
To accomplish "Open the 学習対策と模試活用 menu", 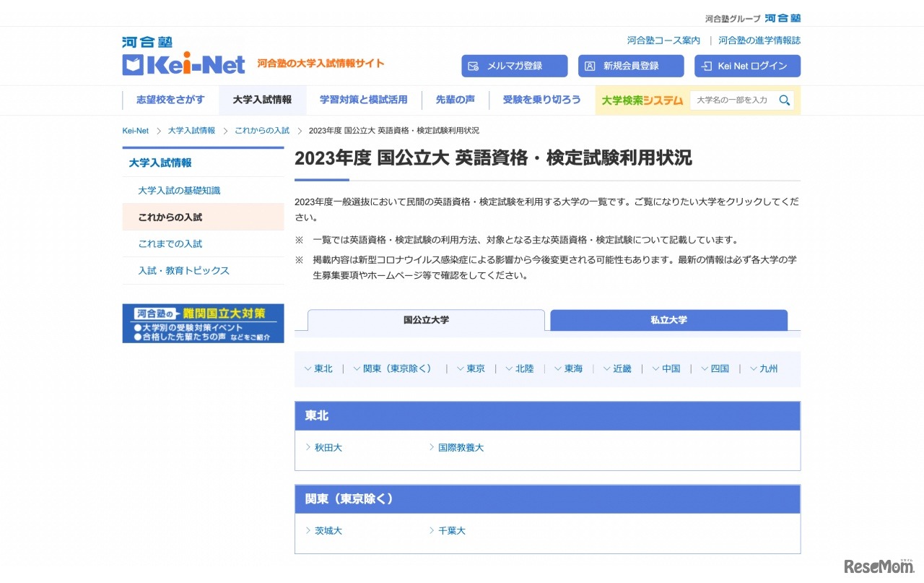I will coord(364,100).
